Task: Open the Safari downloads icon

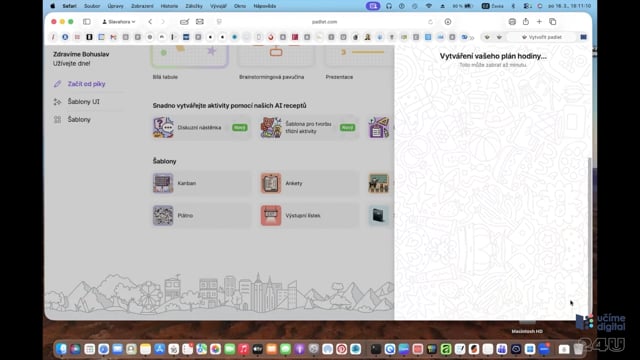Action: [448, 22]
